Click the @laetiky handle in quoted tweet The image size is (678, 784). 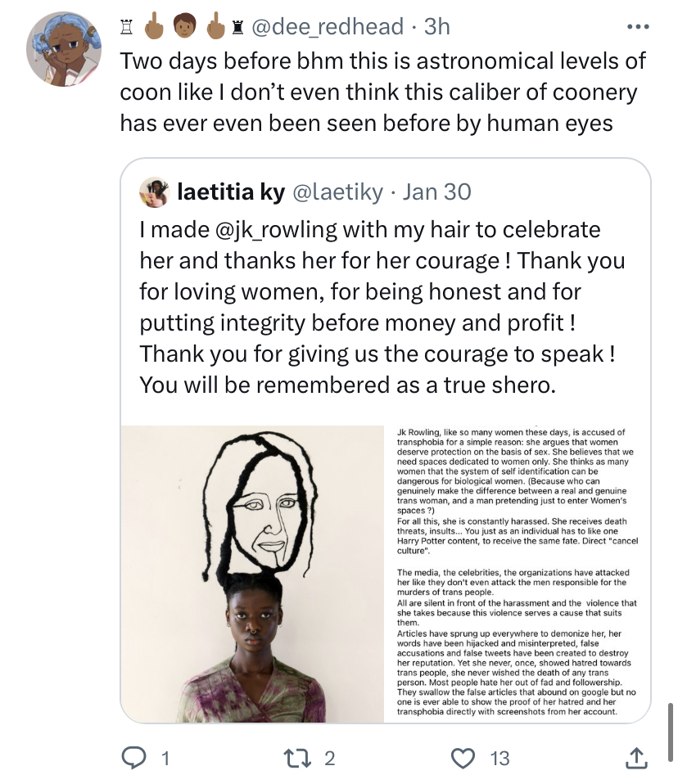(337, 192)
